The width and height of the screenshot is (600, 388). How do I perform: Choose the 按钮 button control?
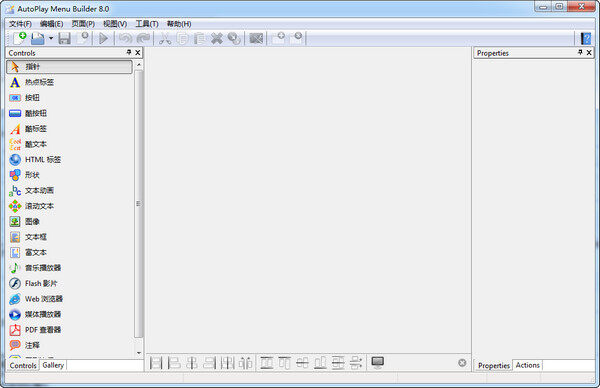69,98
